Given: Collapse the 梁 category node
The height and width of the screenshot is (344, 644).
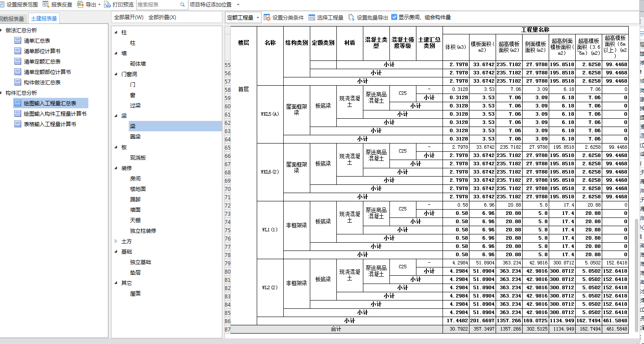Looking at the screenshot, I should [x=116, y=116].
